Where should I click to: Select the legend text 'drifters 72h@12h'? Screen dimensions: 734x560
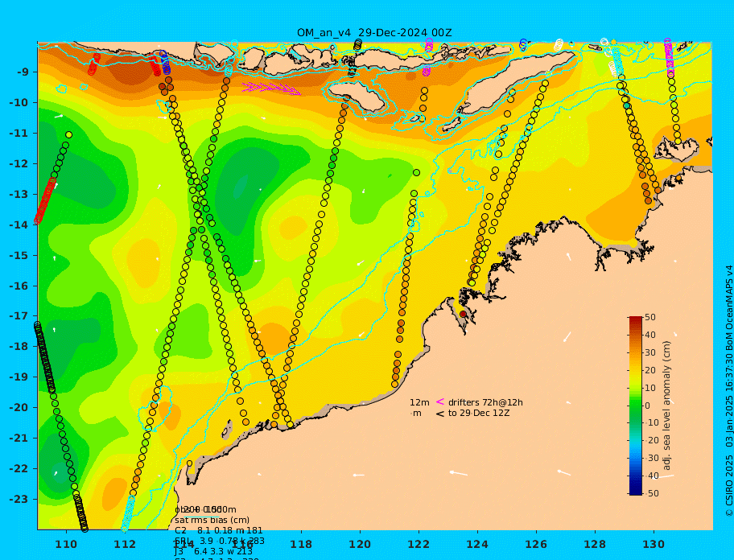pos(485,402)
